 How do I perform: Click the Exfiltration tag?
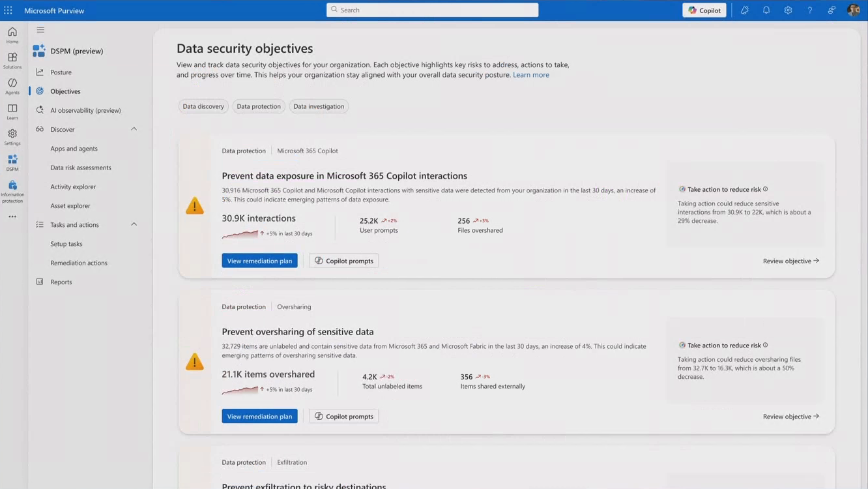(292, 462)
